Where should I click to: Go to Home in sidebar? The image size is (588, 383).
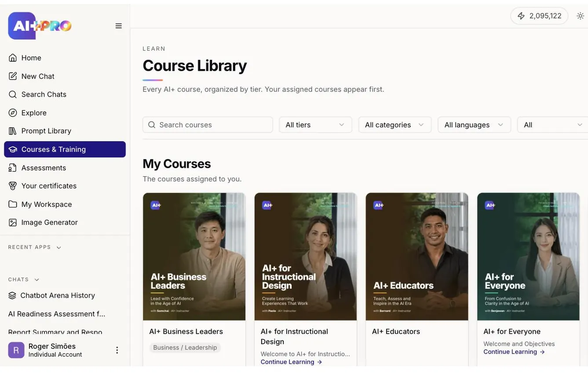pyautogui.click(x=65, y=58)
